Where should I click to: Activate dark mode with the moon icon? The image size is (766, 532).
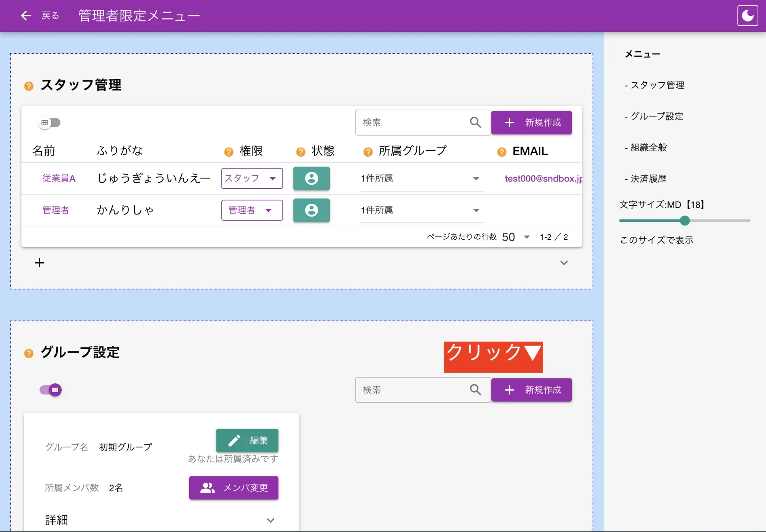748,15
